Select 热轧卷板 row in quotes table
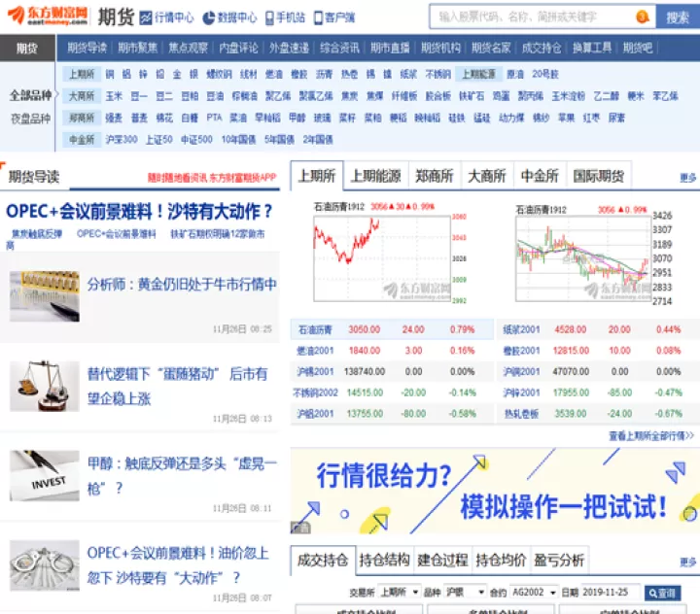 597,413
